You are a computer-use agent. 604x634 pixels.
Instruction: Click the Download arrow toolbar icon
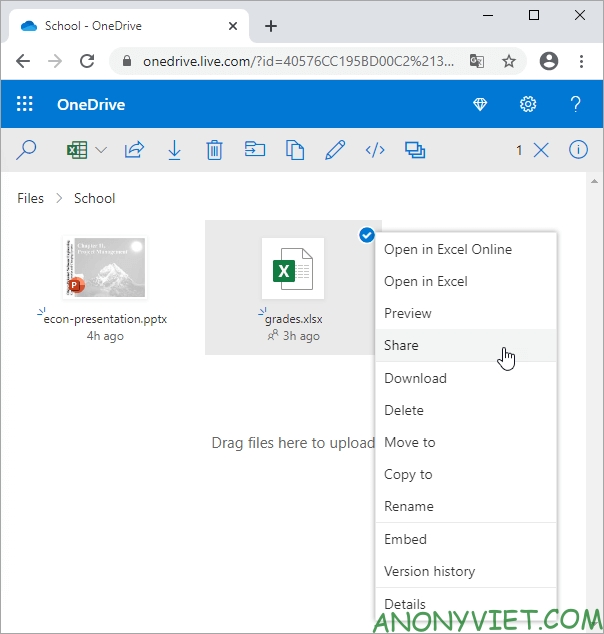point(174,150)
